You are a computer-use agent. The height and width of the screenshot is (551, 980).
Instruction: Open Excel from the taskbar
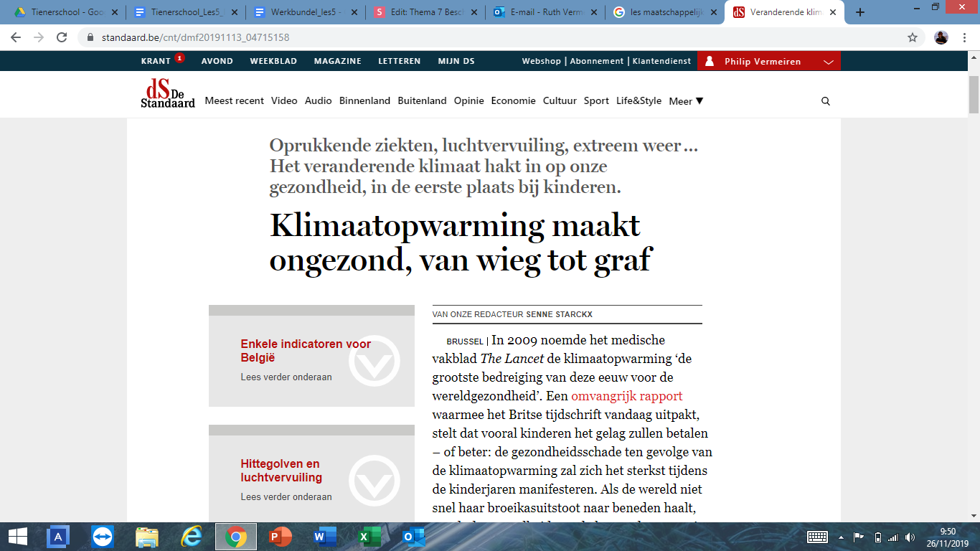click(x=369, y=537)
